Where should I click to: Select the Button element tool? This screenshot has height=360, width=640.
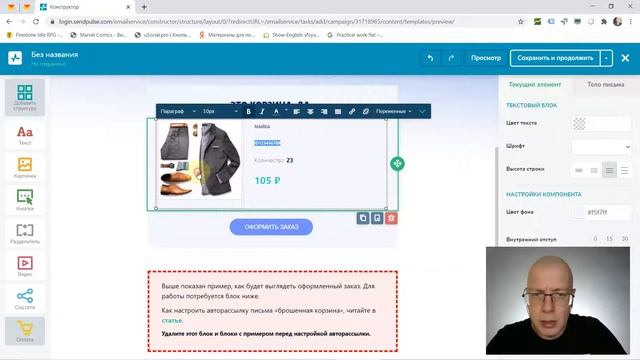25,200
